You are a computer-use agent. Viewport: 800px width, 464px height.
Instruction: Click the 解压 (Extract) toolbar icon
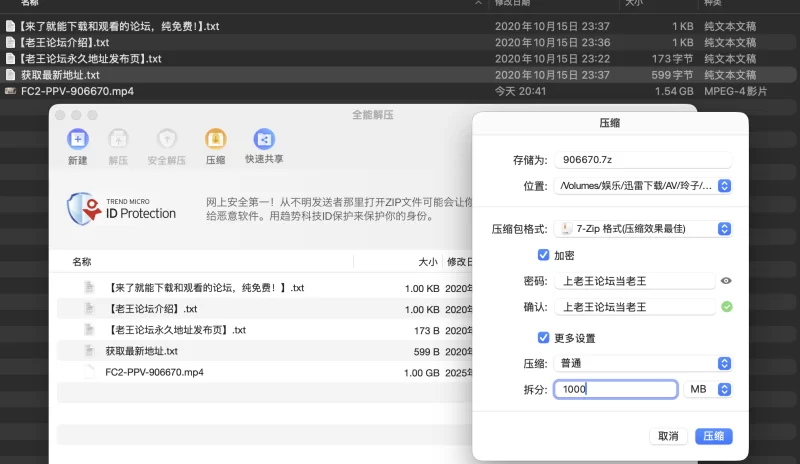tap(118, 140)
